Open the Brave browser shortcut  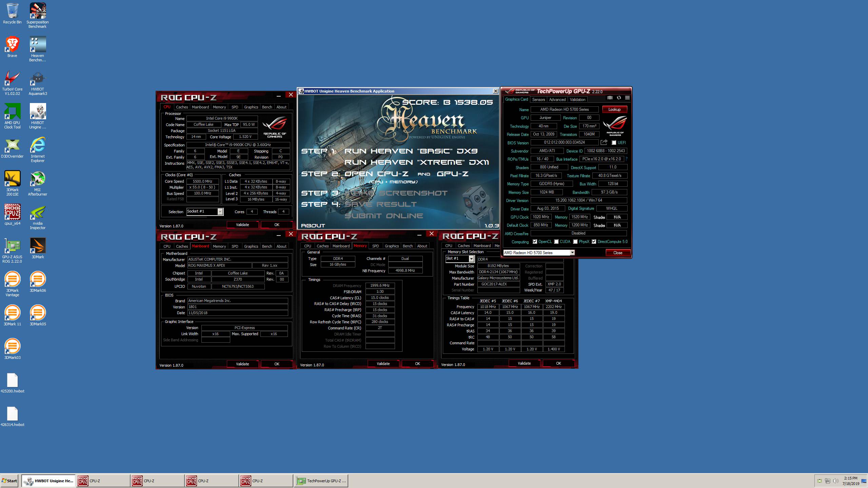click(x=12, y=47)
